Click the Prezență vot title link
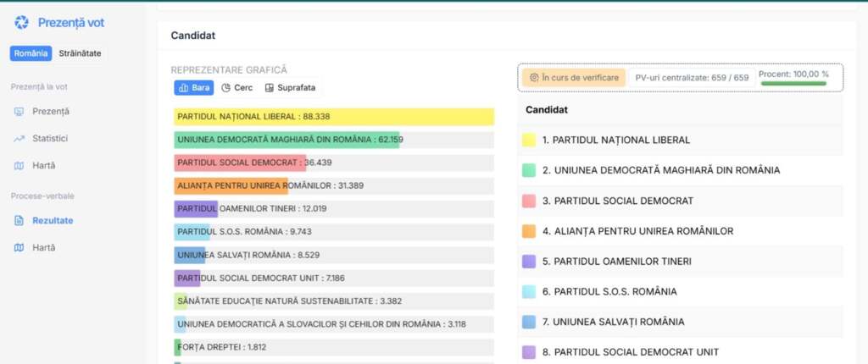 click(x=71, y=22)
